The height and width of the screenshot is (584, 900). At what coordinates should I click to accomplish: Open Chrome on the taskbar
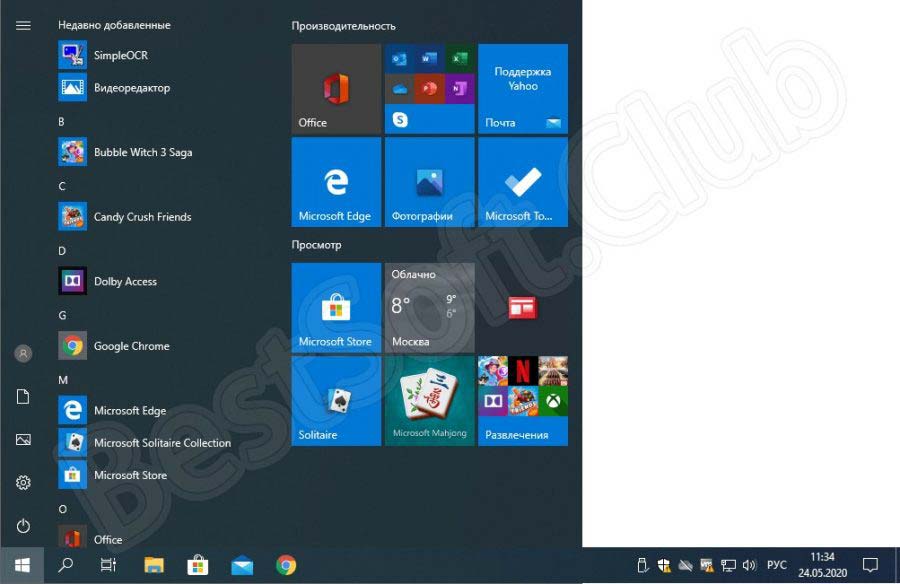(x=286, y=566)
